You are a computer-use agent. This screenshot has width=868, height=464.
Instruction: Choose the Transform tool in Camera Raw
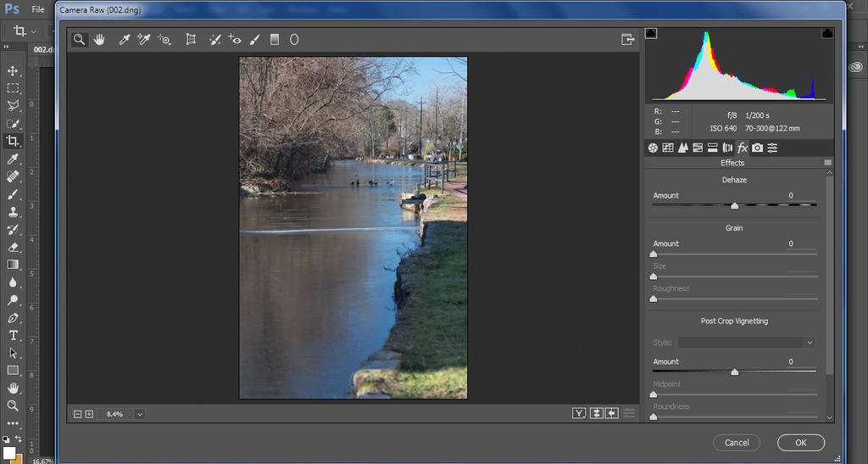pyautogui.click(x=191, y=39)
